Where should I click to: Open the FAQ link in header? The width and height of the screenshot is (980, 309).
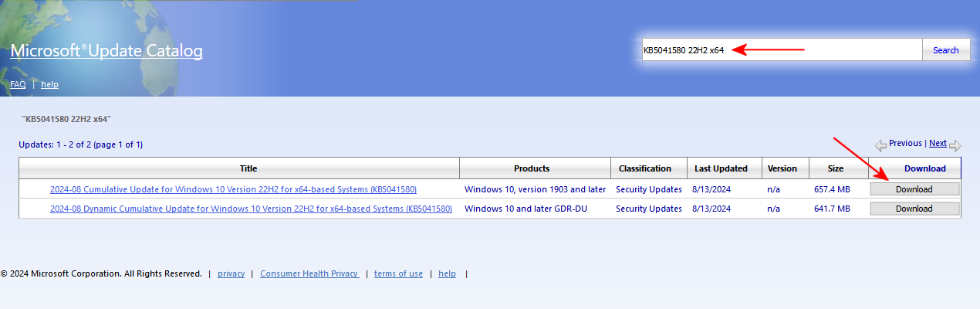[18, 84]
